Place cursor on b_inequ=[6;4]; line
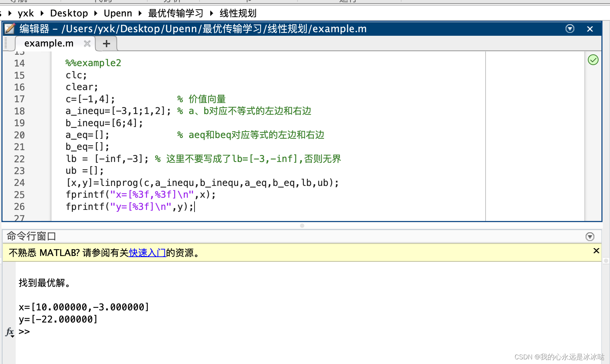 click(x=104, y=123)
